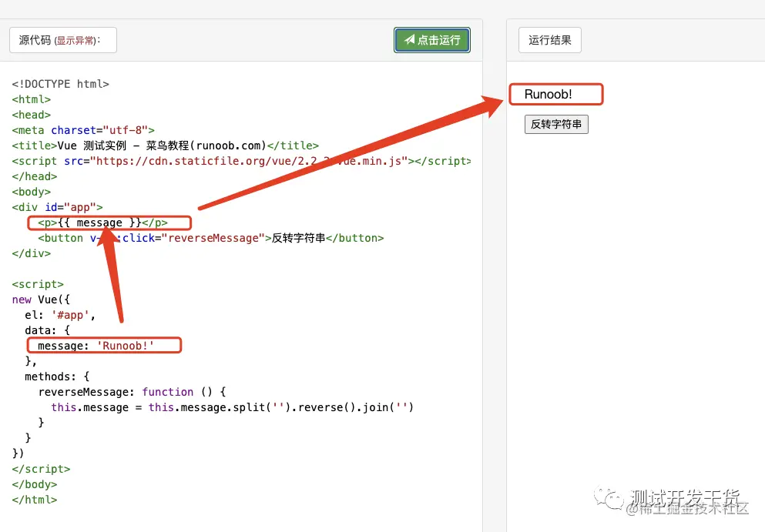Click the new Vue({ code line
765x532 pixels.
point(41,299)
